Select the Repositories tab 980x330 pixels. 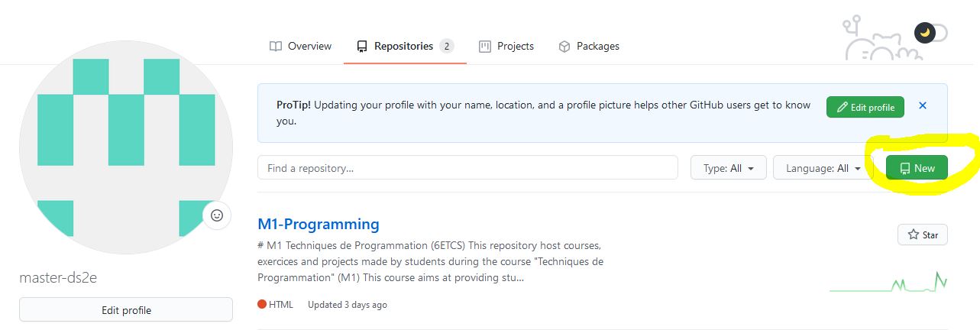coord(403,46)
